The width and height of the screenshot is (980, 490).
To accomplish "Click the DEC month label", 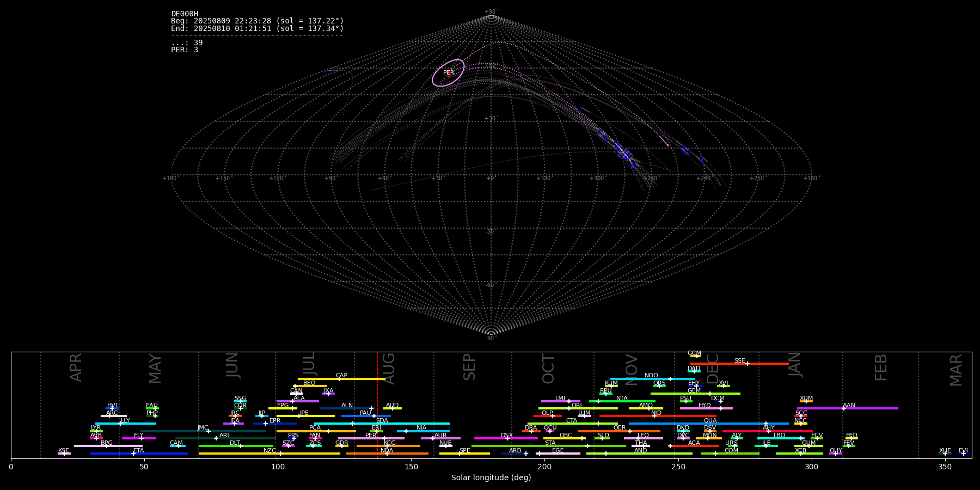I will (713, 369).
